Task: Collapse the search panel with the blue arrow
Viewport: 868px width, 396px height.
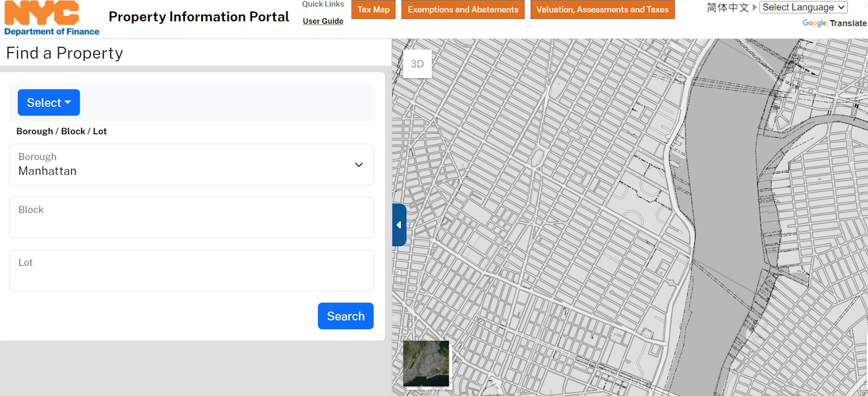Action: tap(399, 225)
